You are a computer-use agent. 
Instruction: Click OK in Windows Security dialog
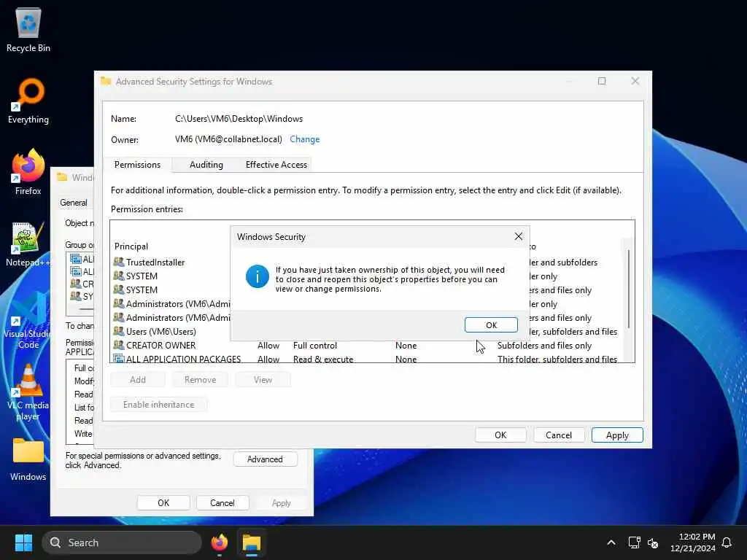[x=491, y=324]
